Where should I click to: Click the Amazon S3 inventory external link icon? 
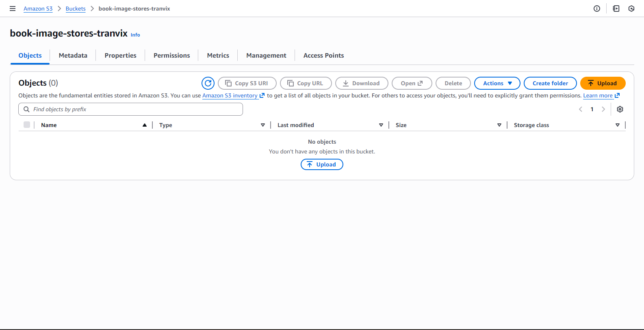pyautogui.click(x=262, y=95)
